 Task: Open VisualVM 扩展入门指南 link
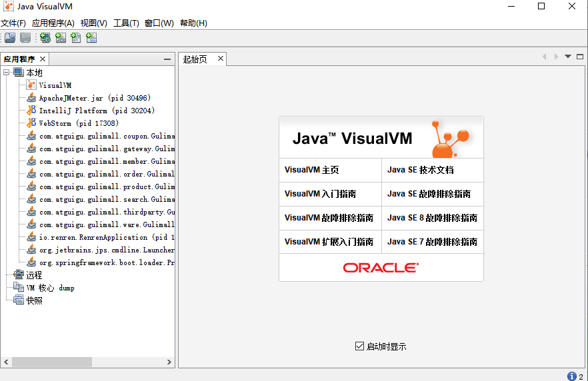(x=329, y=242)
